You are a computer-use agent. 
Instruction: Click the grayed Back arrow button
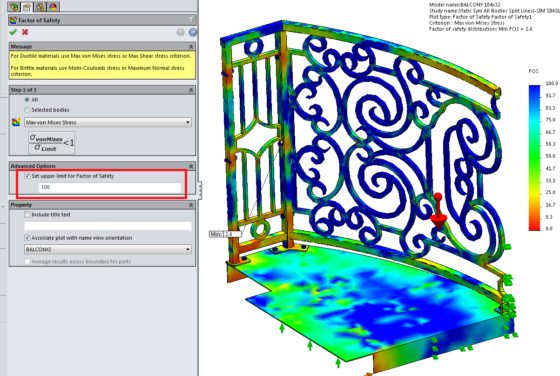click(181, 32)
